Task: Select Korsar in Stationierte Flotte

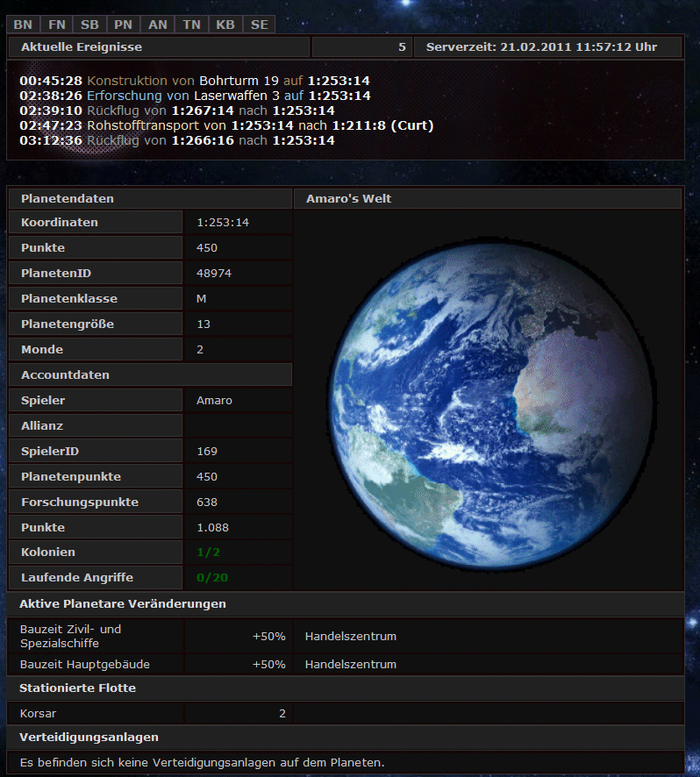Action: click(38, 714)
